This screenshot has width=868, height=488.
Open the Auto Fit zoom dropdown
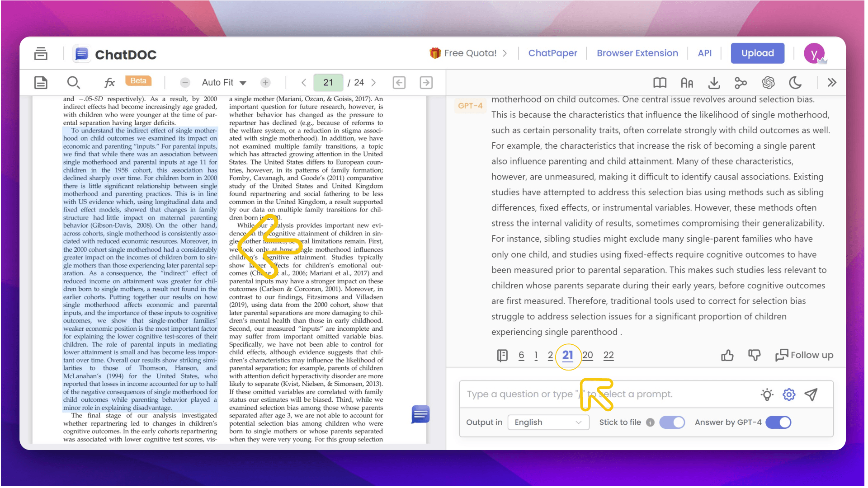(224, 83)
